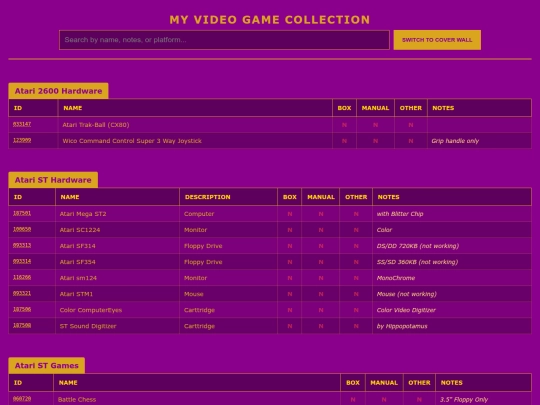
Task: Click the Atari ST Hardware section heading
Action: tap(53, 180)
